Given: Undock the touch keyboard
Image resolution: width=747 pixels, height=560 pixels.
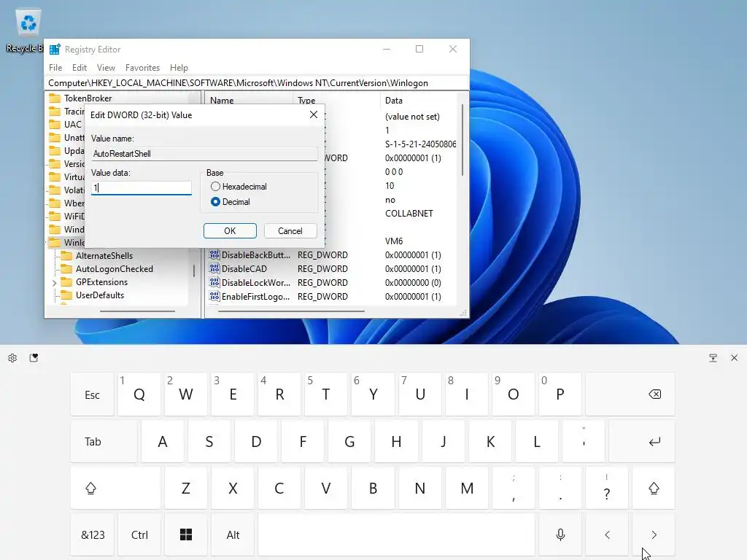Looking at the screenshot, I should (x=713, y=357).
